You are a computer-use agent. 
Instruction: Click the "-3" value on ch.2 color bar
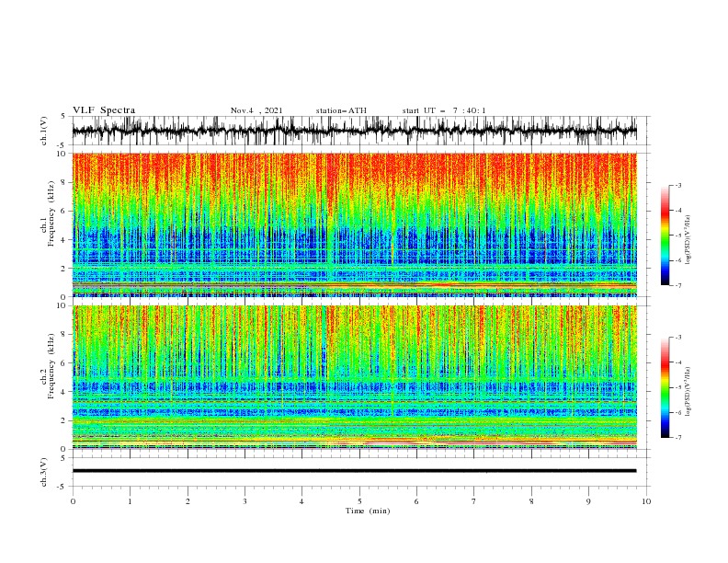[678, 338]
